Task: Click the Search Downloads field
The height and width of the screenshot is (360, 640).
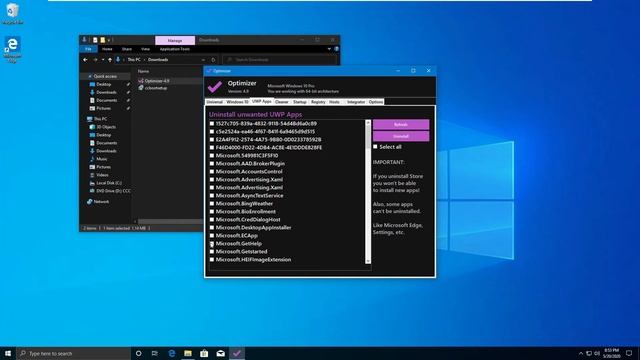Action: coord(280,60)
